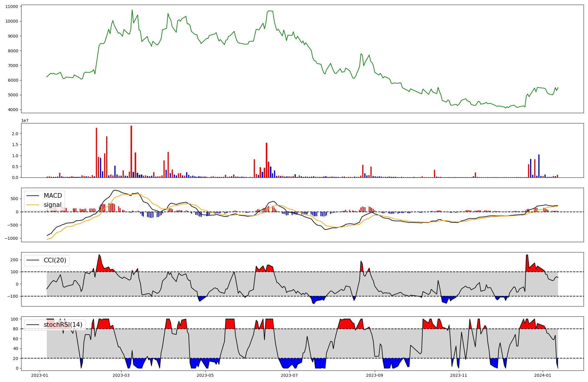588x382 pixels.
Task: Click the 1.5 volume axis label
Action: [15, 145]
